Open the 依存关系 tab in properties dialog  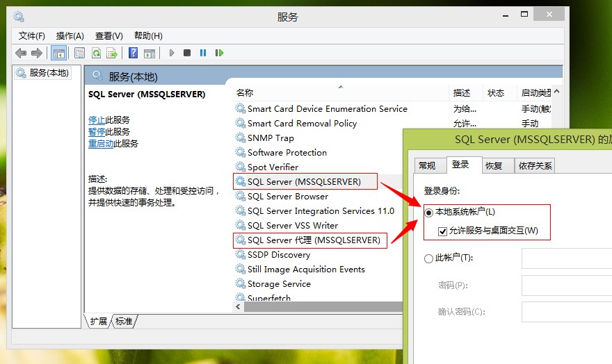535,165
